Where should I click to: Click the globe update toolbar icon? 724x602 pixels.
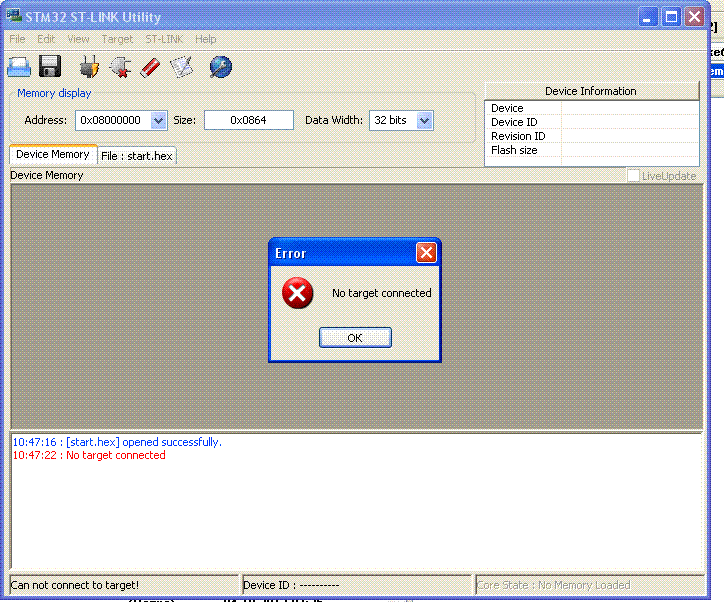(x=221, y=67)
